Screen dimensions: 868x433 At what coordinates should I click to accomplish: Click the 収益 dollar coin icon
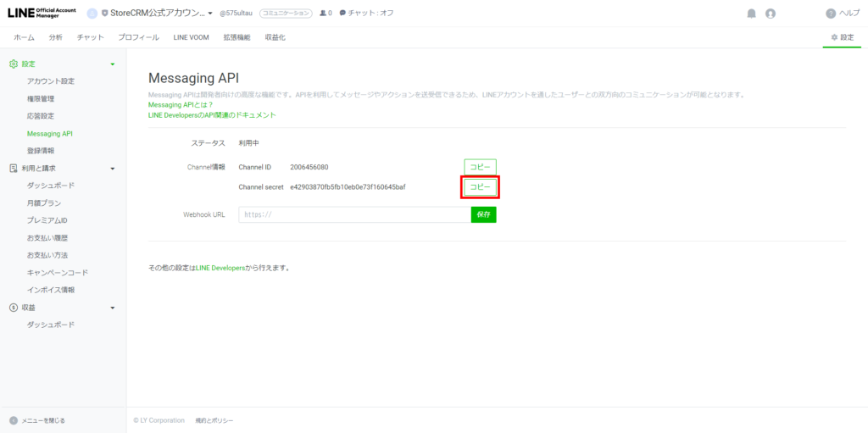[14, 308]
